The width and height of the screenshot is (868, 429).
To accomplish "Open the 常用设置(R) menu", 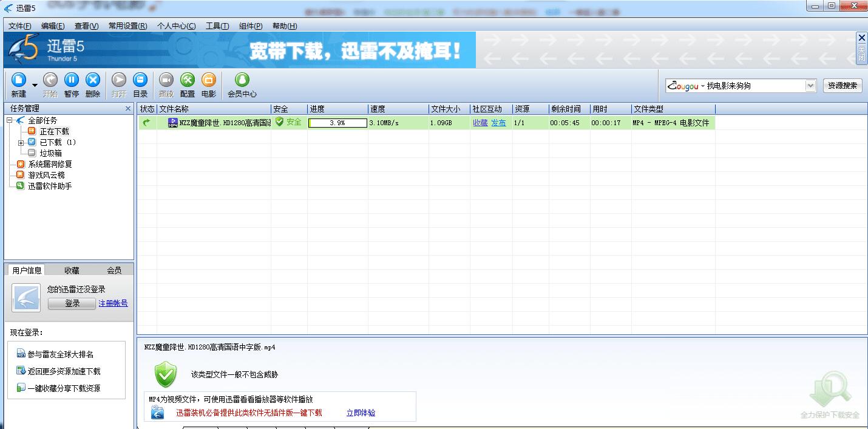I will click(x=127, y=26).
